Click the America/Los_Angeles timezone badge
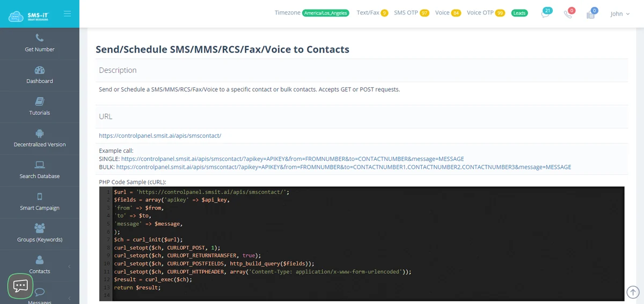The width and height of the screenshot is (644, 304). (326, 13)
